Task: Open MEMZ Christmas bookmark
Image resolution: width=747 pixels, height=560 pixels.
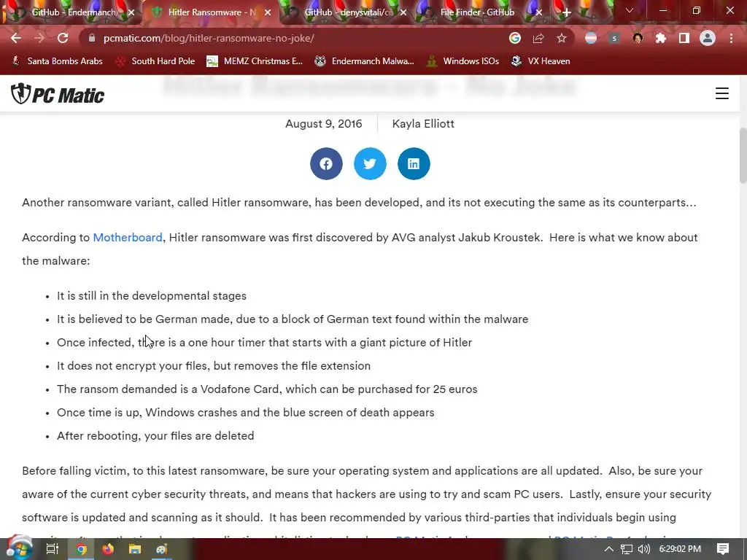Action: pyautogui.click(x=255, y=61)
